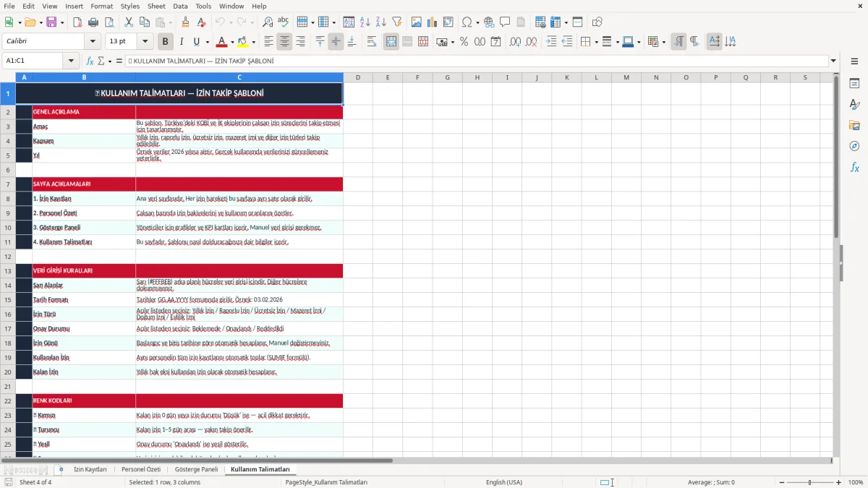Open sidebar Properties deck icon
868x488 pixels.
click(x=854, y=84)
